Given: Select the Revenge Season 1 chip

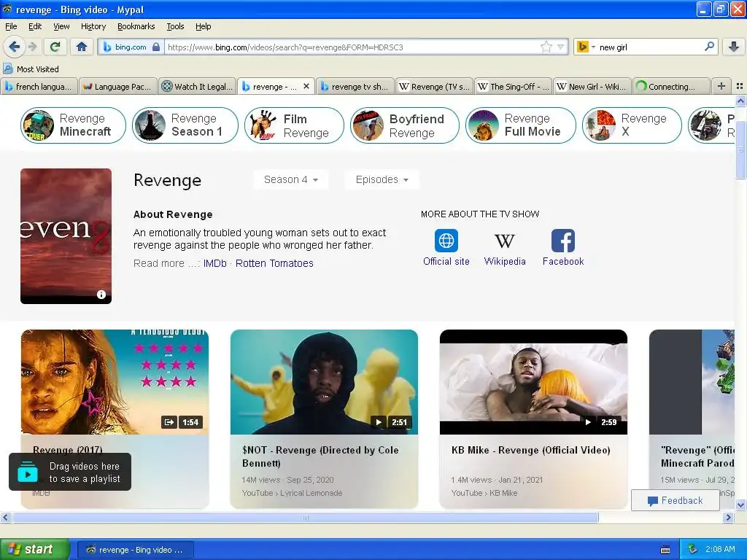Looking at the screenshot, I should coord(185,125).
